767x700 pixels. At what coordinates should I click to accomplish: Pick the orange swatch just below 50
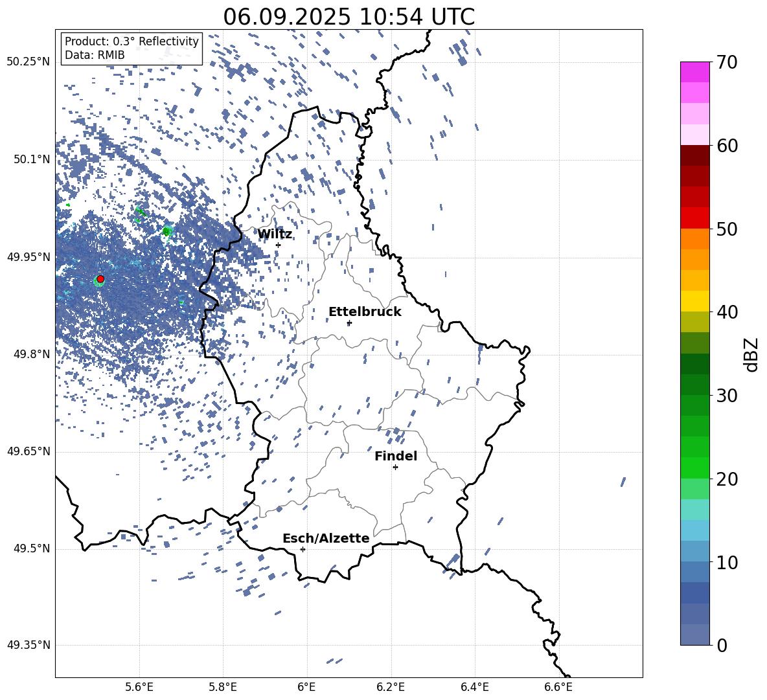click(x=694, y=239)
